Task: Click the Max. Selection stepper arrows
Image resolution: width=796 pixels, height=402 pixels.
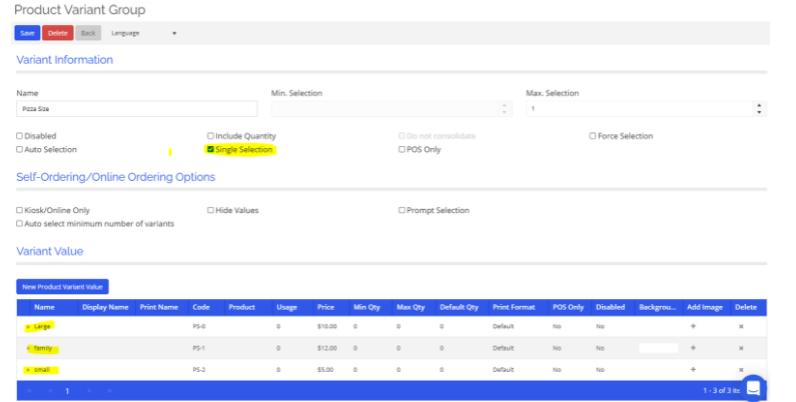Action: [759, 108]
